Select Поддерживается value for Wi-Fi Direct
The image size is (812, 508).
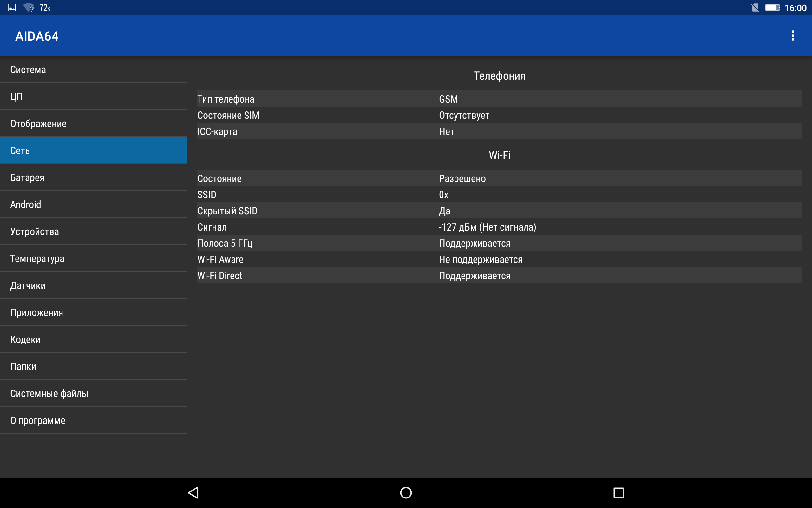point(475,276)
